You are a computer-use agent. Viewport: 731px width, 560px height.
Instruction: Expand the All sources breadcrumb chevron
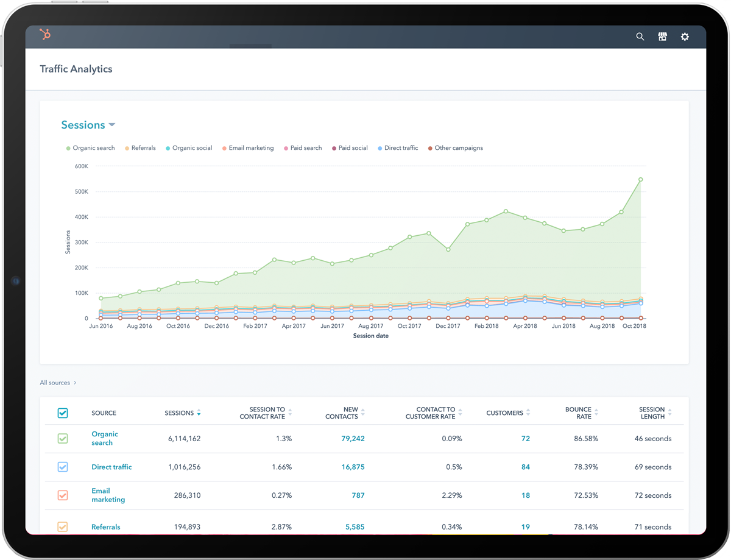pos(75,383)
